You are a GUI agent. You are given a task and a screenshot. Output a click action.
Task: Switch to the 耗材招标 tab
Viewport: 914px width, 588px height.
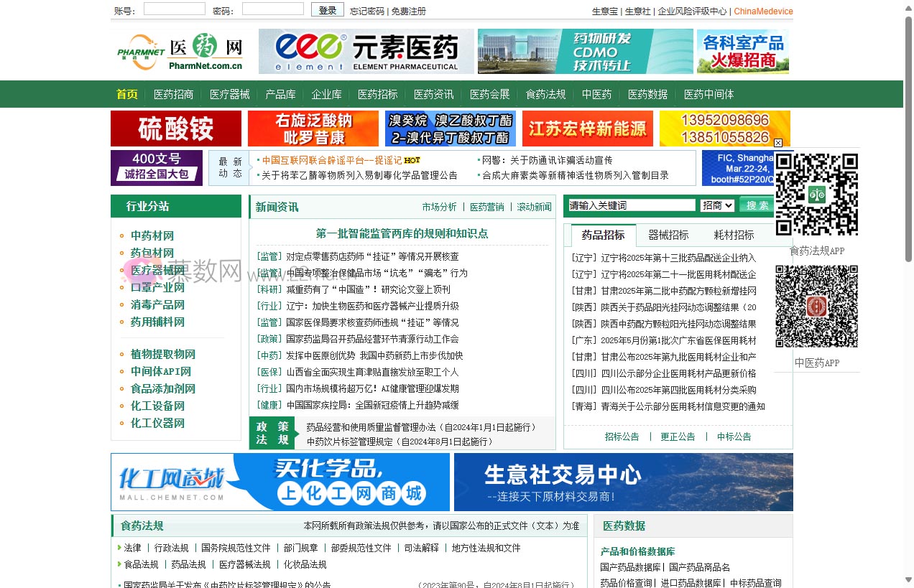(x=734, y=234)
